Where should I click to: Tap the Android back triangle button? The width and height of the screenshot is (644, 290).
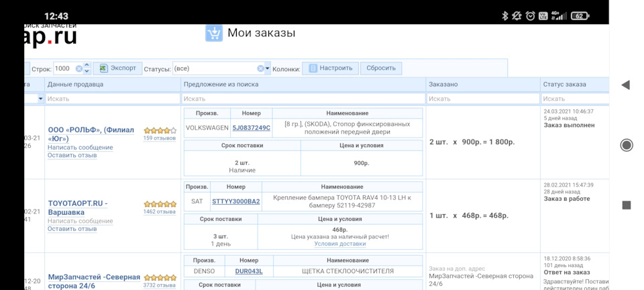pyautogui.click(x=625, y=85)
